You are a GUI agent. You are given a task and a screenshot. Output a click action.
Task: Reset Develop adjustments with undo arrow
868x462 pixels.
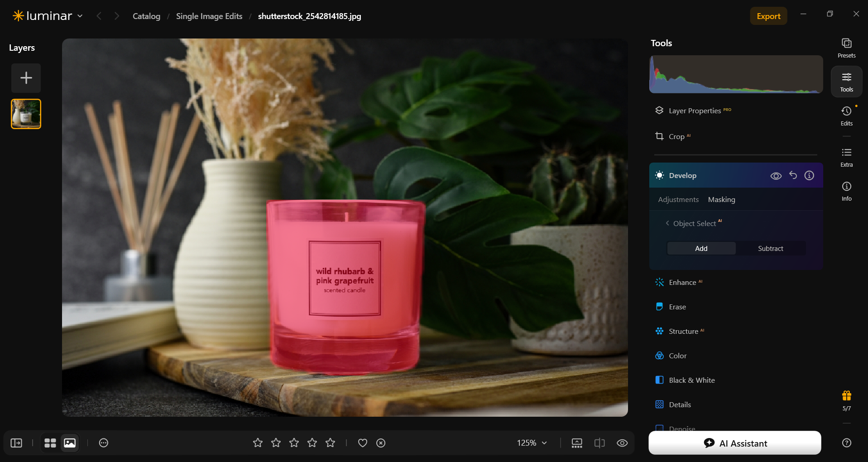tap(793, 175)
